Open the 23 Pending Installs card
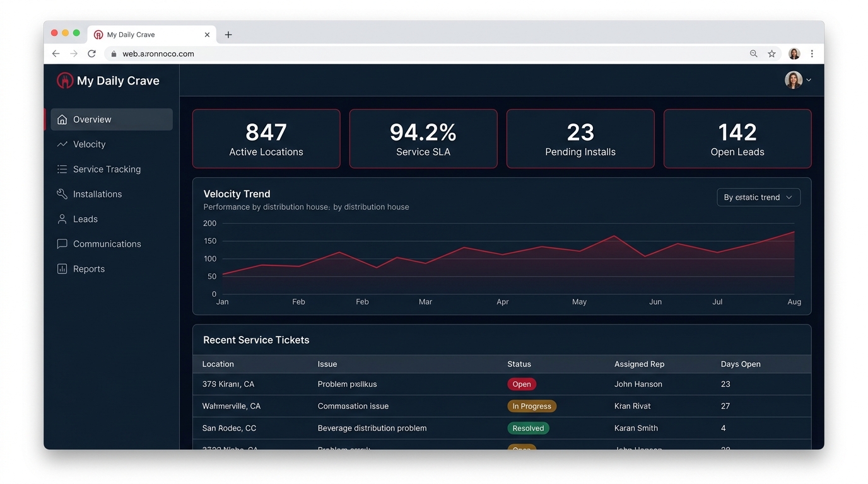The width and height of the screenshot is (868, 484). (x=580, y=139)
